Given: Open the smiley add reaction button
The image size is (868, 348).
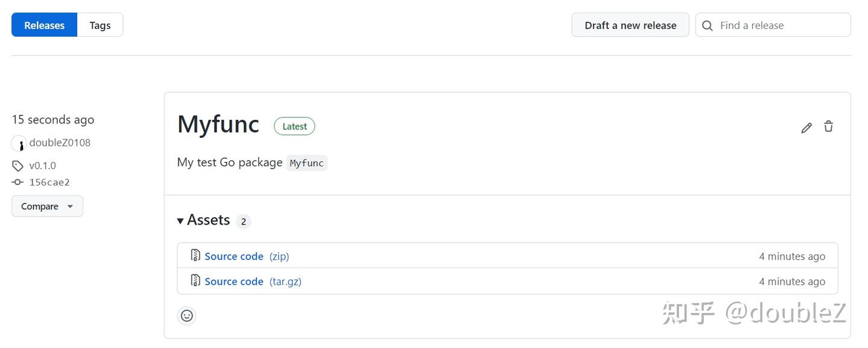Looking at the screenshot, I should pyautogui.click(x=187, y=315).
